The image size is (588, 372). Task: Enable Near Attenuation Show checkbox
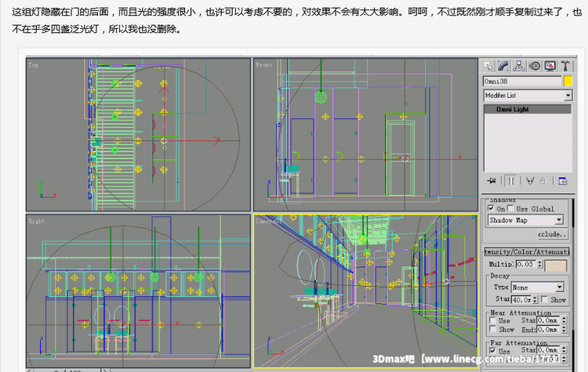tap(493, 329)
